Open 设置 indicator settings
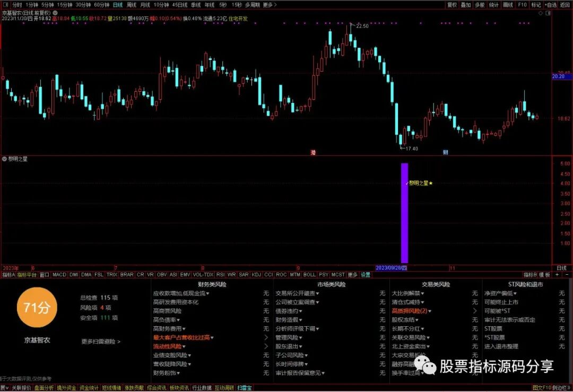This screenshot has width=573, height=392. [366, 275]
